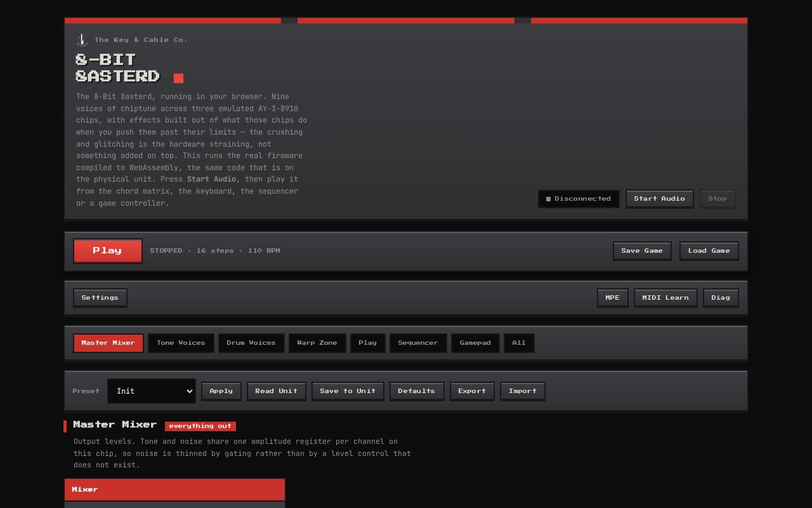Toggle MPE mode

point(612,298)
